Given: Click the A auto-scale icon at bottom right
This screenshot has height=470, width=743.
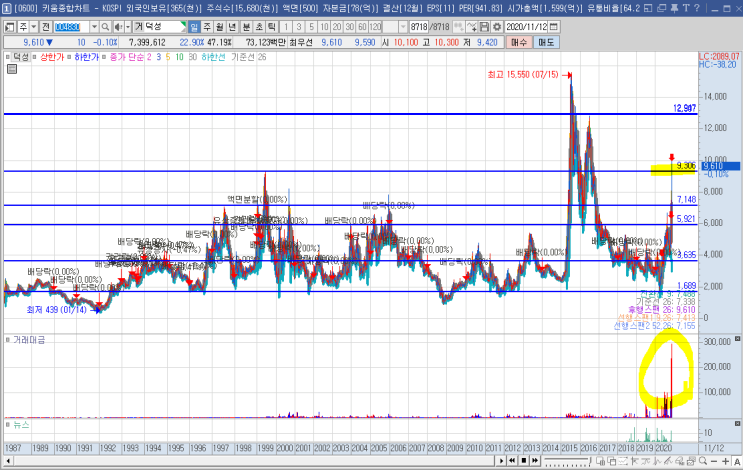Looking at the screenshot, I should click(737, 461).
